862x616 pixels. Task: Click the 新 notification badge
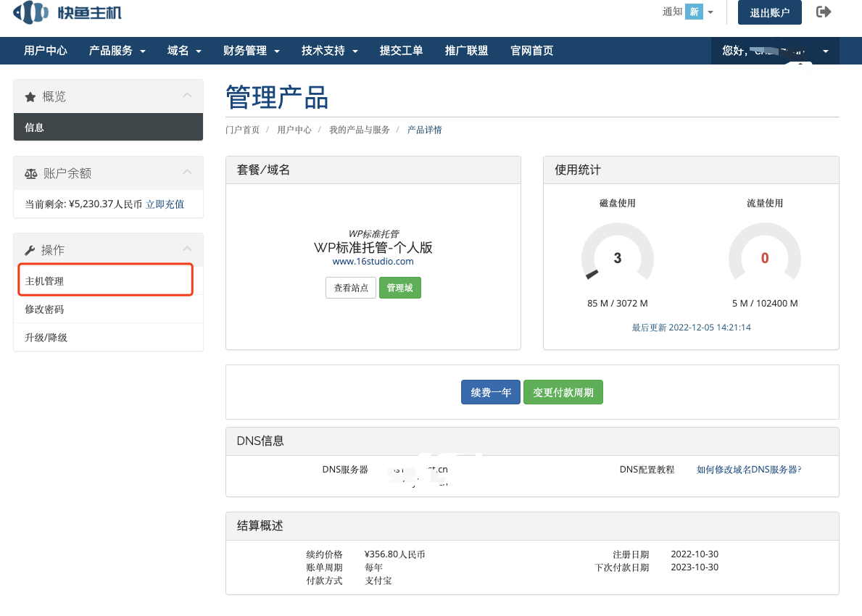pos(694,12)
